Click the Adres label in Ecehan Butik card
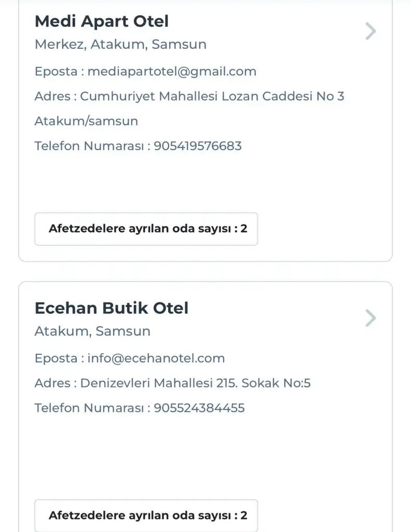411x532 pixels. (x=53, y=383)
